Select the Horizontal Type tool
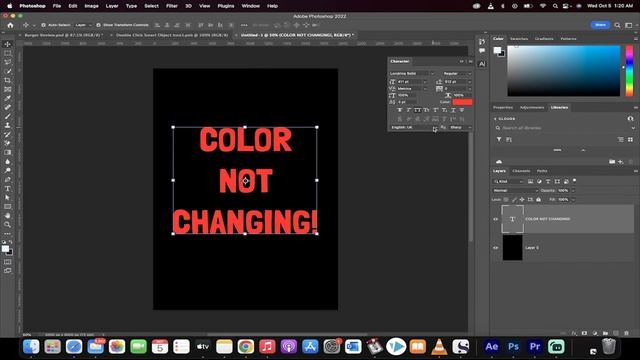The height and width of the screenshot is (360, 640). click(x=7, y=189)
